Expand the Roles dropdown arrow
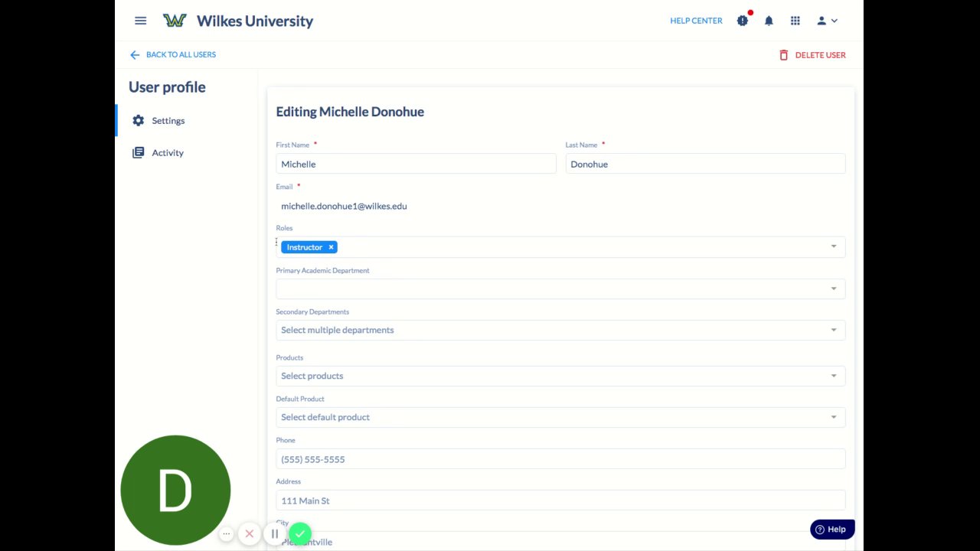This screenshot has height=551, width=980. click(834, 246)
